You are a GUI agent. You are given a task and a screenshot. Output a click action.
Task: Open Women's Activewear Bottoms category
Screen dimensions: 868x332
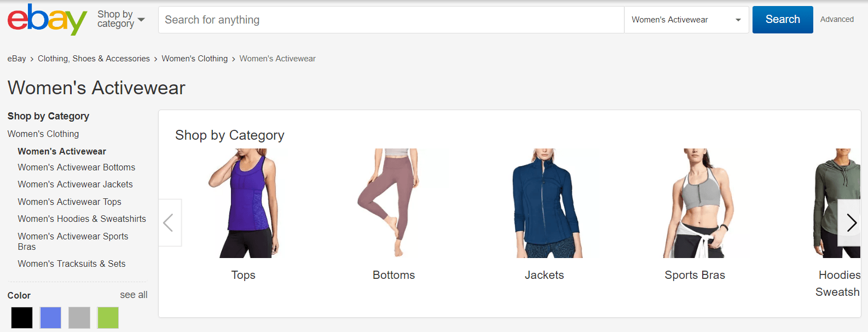coord(76,167)
